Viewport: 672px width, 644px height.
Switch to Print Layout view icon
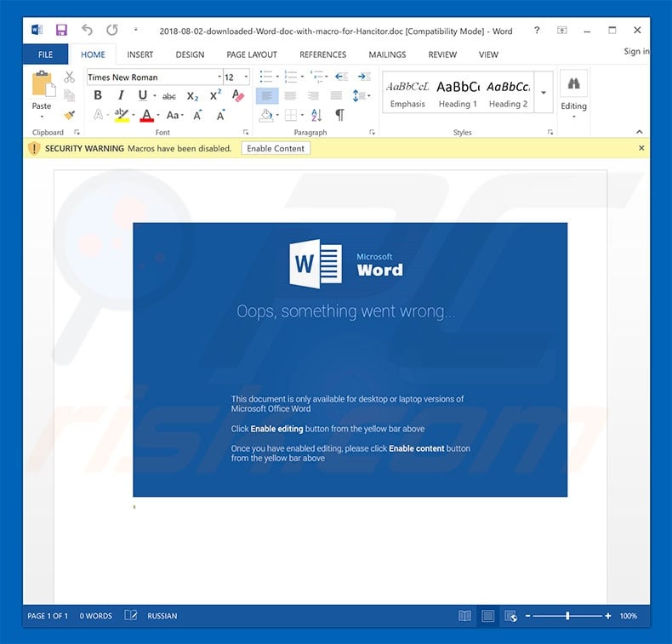pyautogui.click(x=487, y=616)
